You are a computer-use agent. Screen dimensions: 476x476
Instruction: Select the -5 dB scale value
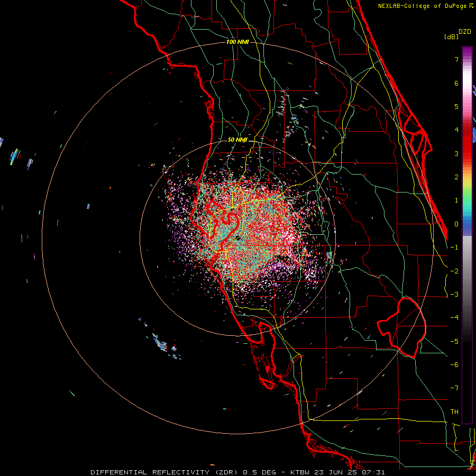[454, 342]
